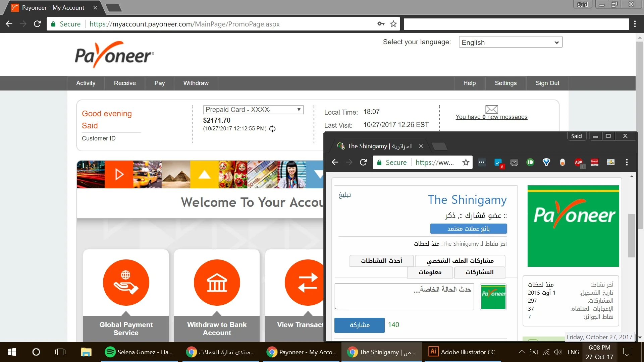Viewport: 644px width, 362px height.
Task: Click the status update text field
Action: (x=404, y=297)
